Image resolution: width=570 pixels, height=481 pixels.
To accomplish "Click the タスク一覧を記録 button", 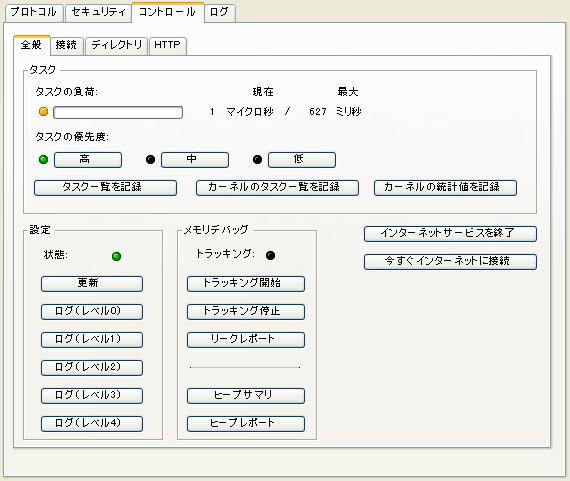I will click(105, 188).
